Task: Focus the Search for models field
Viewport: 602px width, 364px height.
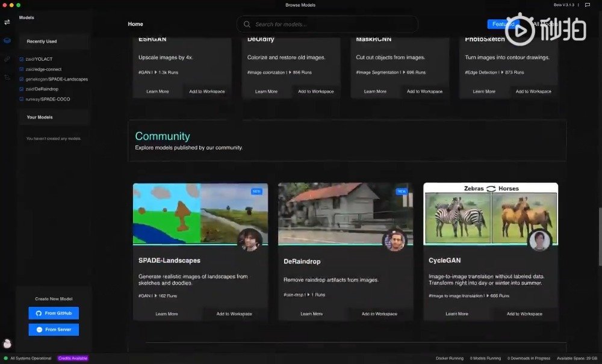Action: click(327, 25)
